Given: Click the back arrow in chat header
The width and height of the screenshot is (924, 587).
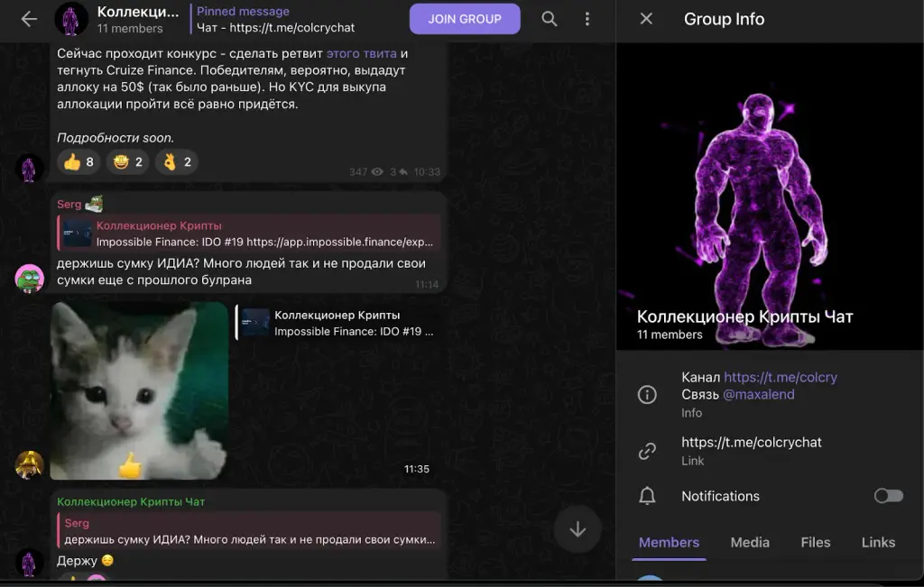Looking at the screenshot, I should click(x=29, y=20).
